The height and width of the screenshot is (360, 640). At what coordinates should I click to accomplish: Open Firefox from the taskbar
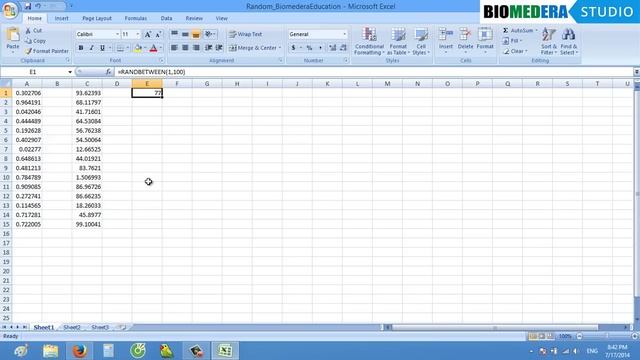tap(80, 351)
